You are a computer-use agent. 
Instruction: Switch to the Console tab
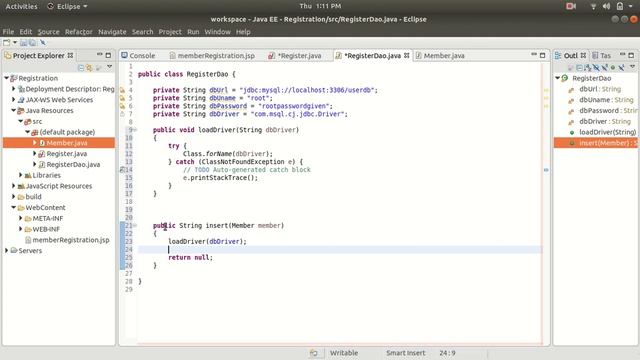tap(138, 56)
